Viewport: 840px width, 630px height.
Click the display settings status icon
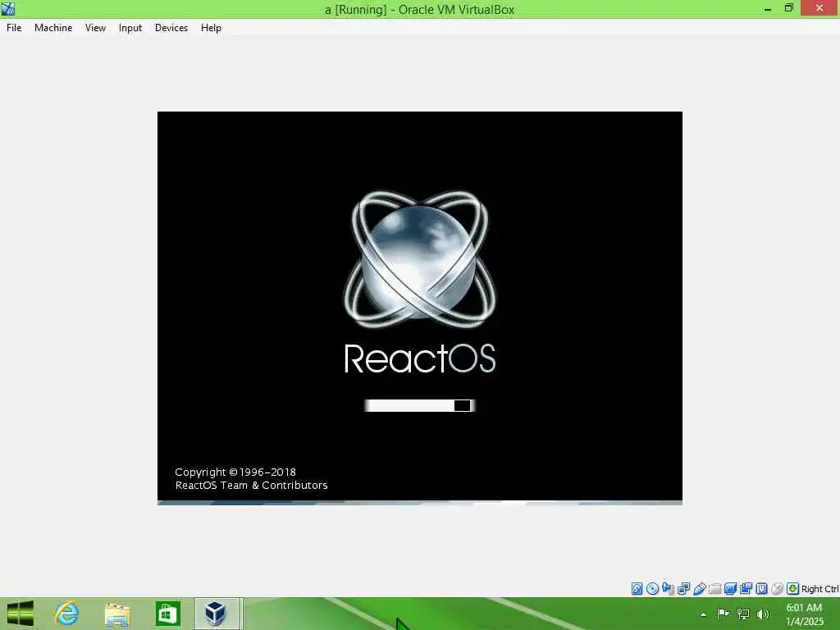pyautogui.click(x=730, y=589)
